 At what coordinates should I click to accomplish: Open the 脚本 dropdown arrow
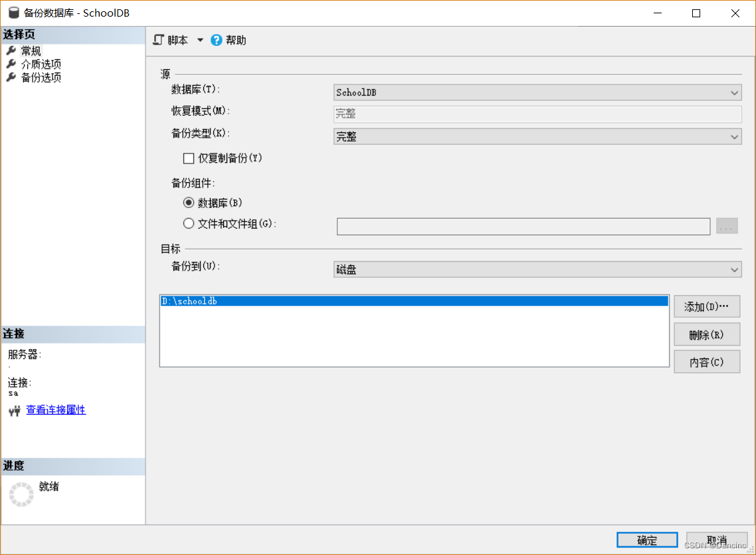[200, 40]
